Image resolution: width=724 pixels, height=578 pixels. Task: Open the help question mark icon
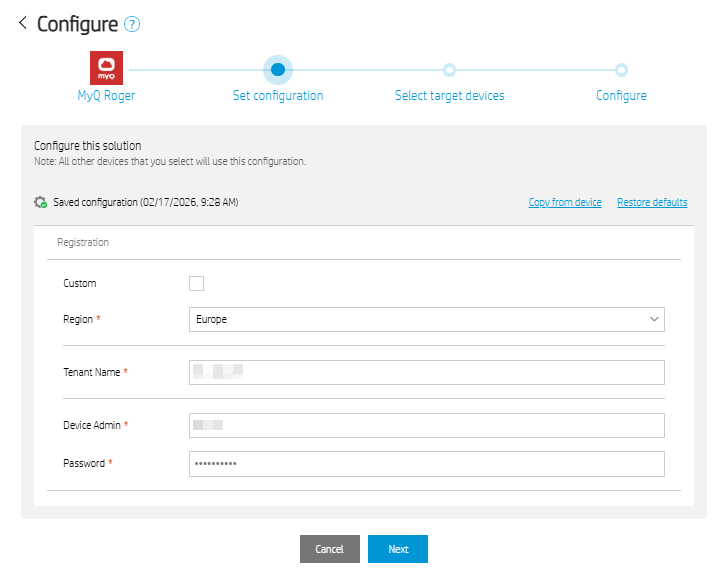131,25
